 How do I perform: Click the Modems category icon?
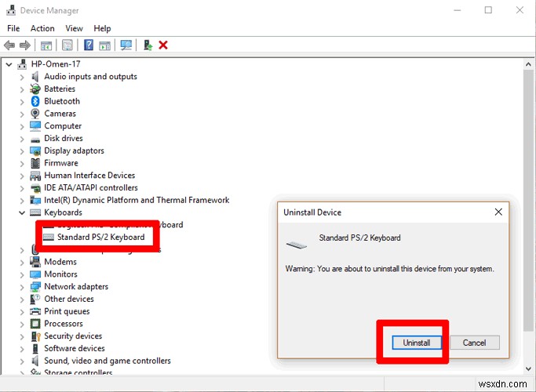[35, 262]
